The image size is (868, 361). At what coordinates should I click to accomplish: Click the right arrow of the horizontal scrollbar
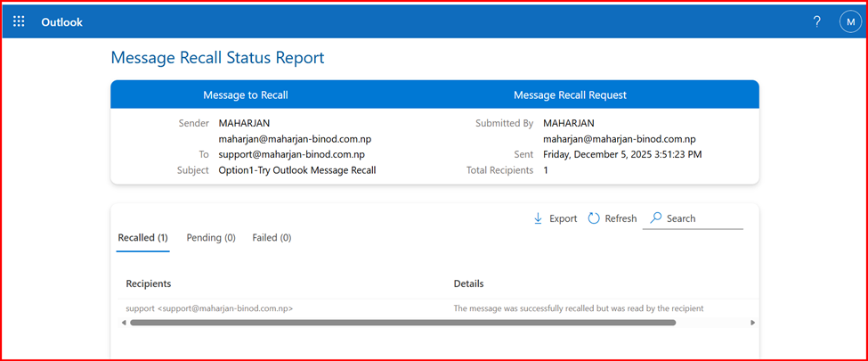(x=752, y=323)
